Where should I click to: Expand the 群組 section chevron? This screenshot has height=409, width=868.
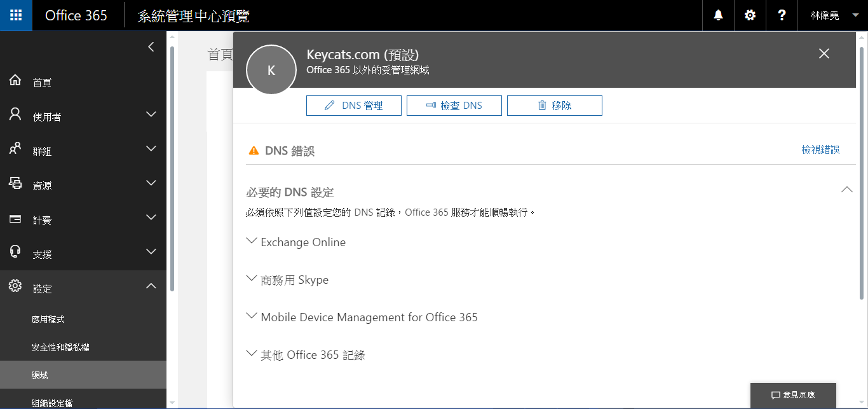click(151, 149)
